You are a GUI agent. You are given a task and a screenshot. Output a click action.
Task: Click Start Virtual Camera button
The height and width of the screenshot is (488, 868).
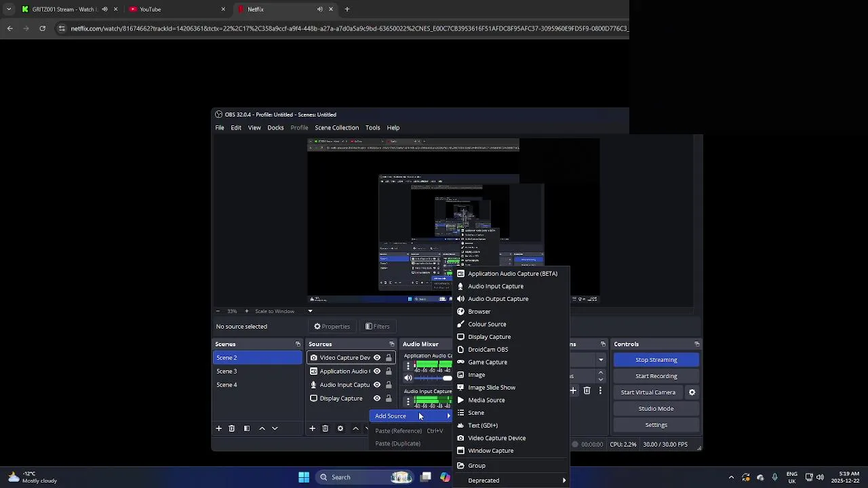coord(648,392)
